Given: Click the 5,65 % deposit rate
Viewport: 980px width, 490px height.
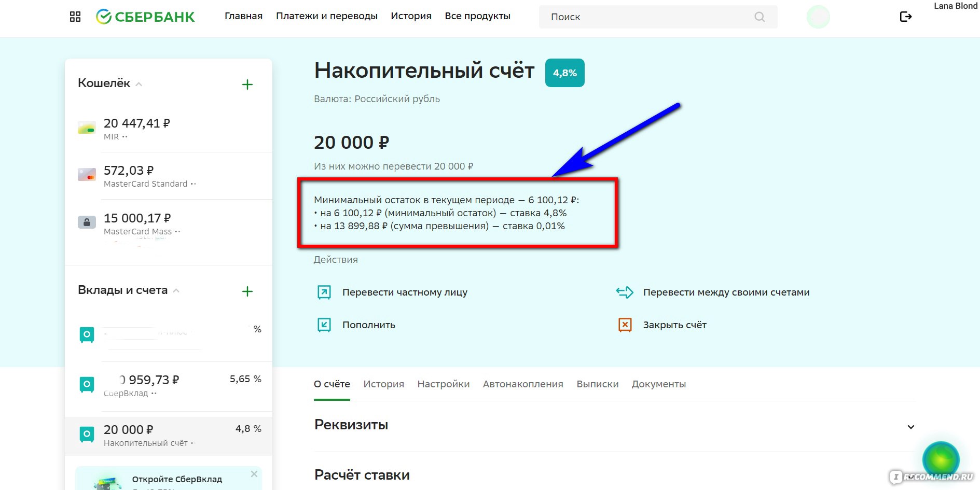Looking at the screenshot, I should click(245, 379).
